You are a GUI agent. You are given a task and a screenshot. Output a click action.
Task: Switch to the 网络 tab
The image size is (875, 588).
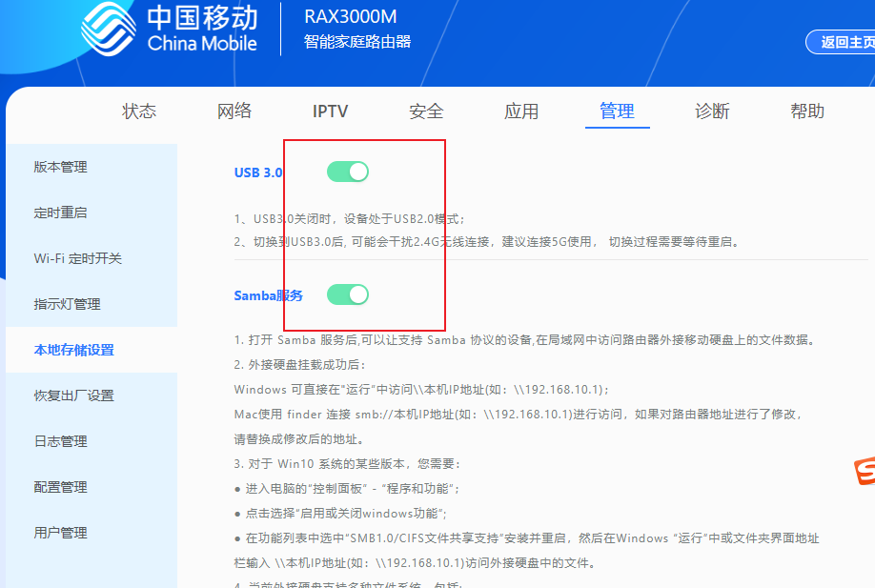tap(234, 111)
